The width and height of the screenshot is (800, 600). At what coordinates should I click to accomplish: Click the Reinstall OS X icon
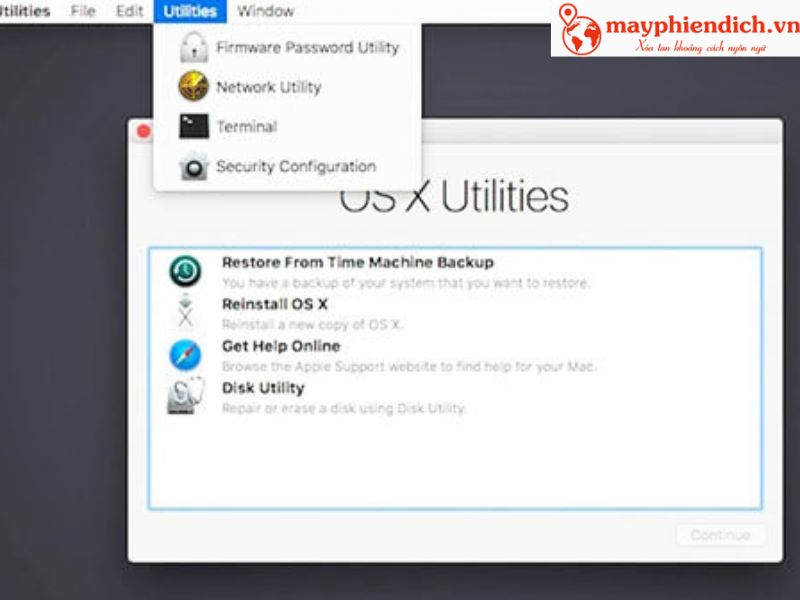click(185, 311)
